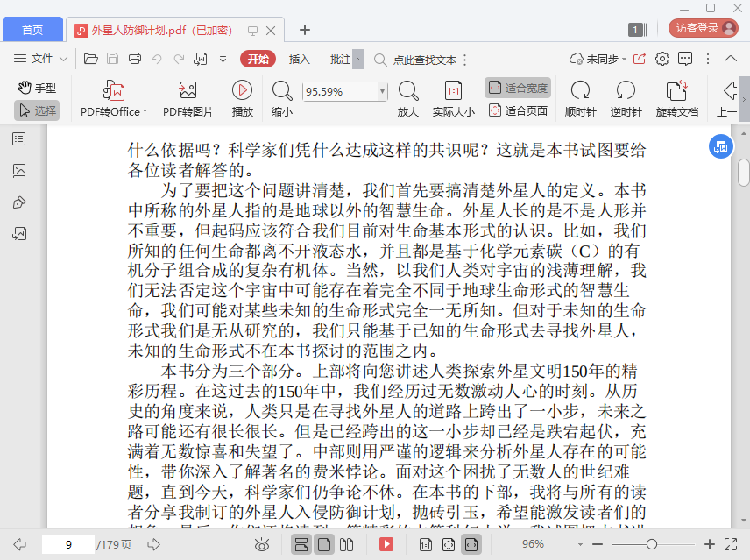Open the 旋转文档 rotate document tool
Screen dimensions: 750x560
point(676,99)
